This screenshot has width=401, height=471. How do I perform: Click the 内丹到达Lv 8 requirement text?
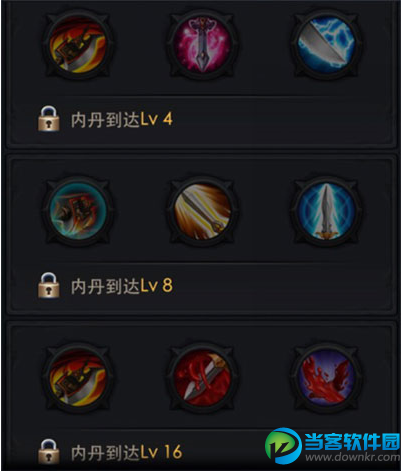[x=122, y=286]
